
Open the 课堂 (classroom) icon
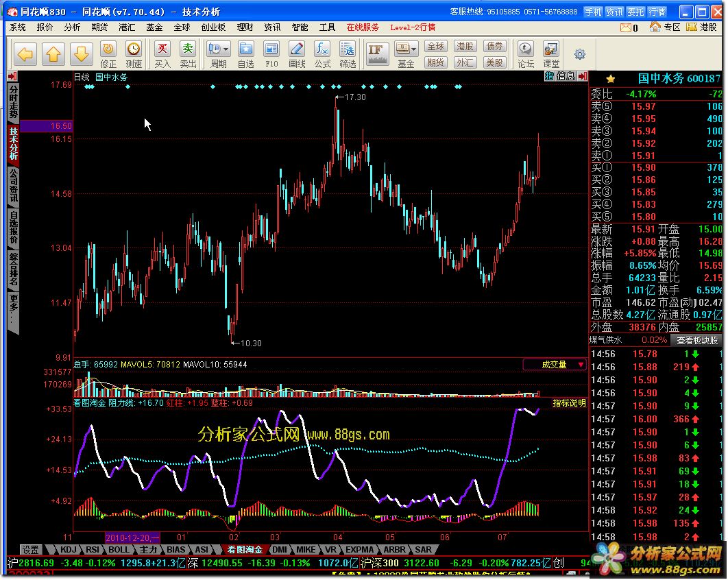pos(551,54)
